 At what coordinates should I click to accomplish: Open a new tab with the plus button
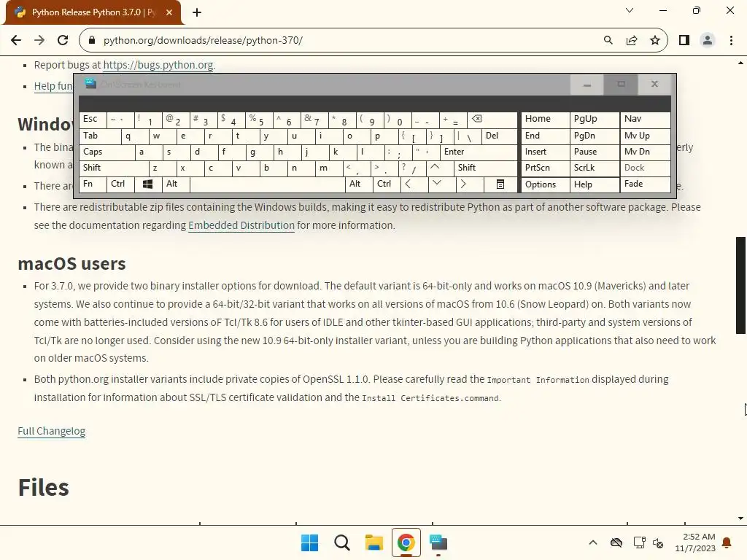click(x=197, y=12)
